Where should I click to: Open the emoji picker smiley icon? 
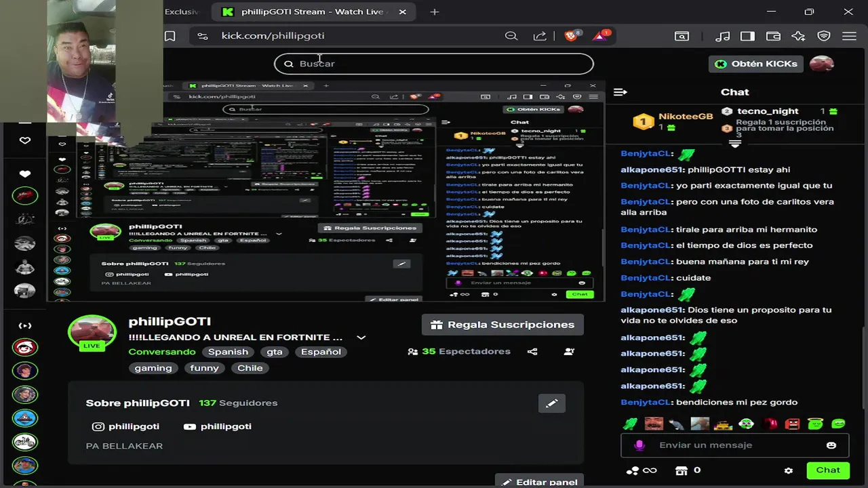click(831, 445)
